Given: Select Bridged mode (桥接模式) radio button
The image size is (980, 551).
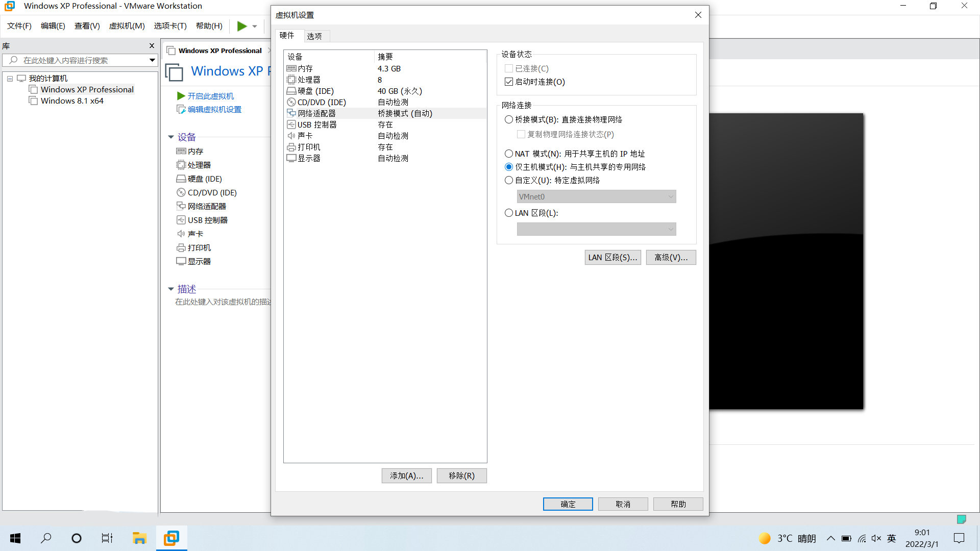Looking at the screenshot, I should pyautogui.click(x=509, y=119).
